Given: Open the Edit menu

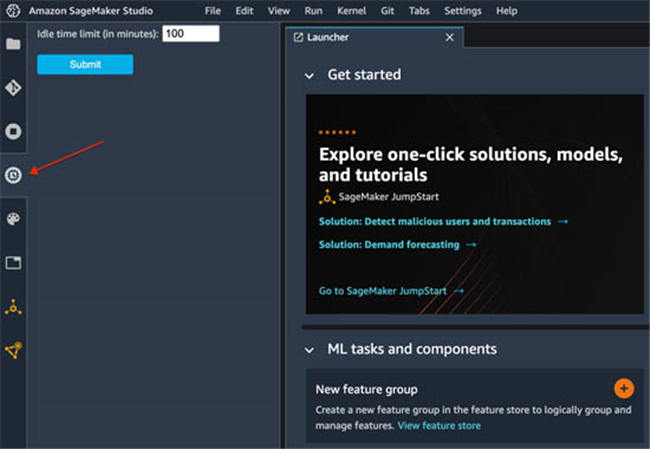Looking at the screenshot, I should tap(244, 11).
